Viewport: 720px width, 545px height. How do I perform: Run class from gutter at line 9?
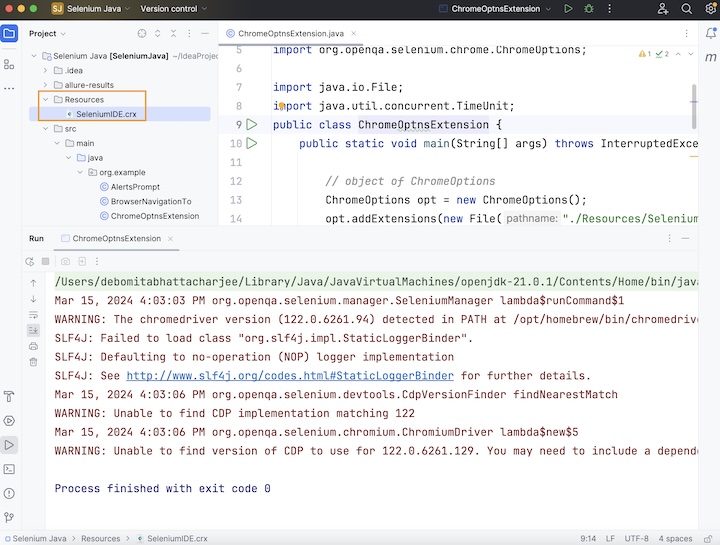252,124
